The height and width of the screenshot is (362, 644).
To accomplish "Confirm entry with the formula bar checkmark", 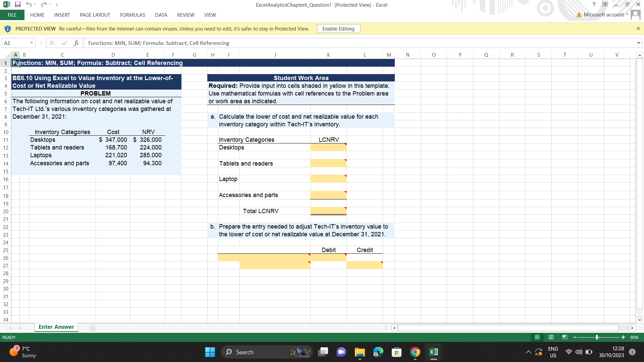I will pyautogui.click(x=64, y=43).
